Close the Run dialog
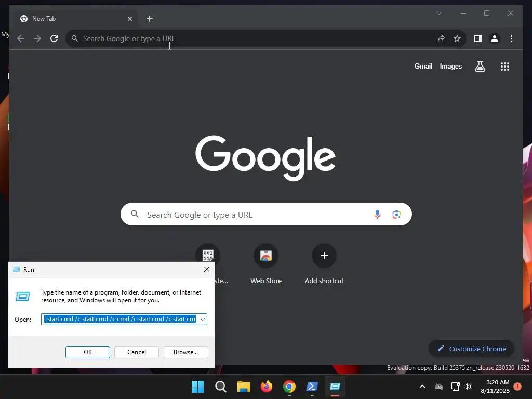Viewport: 532px width, 399px height. pyautogui.click(x=207, y=269)
